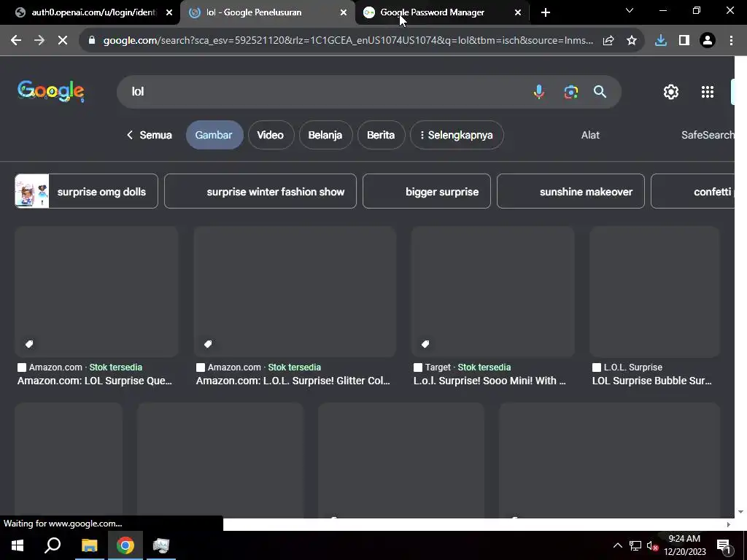747x560 pixels.
Task: Share this page via address bar icon
Action: 608,41
